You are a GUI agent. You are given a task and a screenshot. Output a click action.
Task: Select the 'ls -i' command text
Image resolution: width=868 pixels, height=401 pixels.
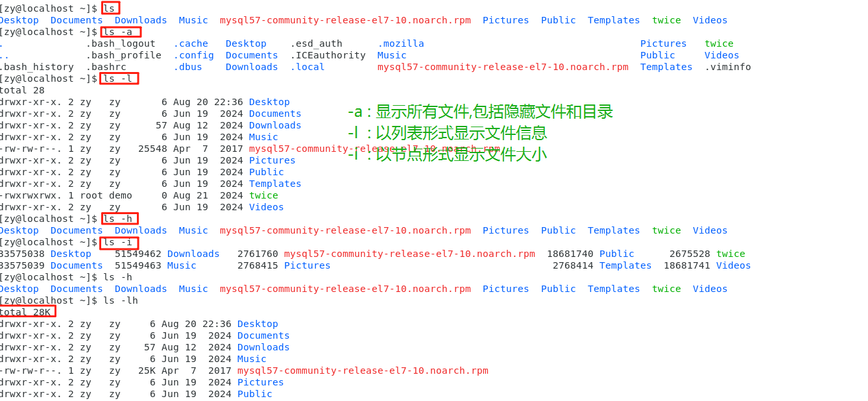117,242
